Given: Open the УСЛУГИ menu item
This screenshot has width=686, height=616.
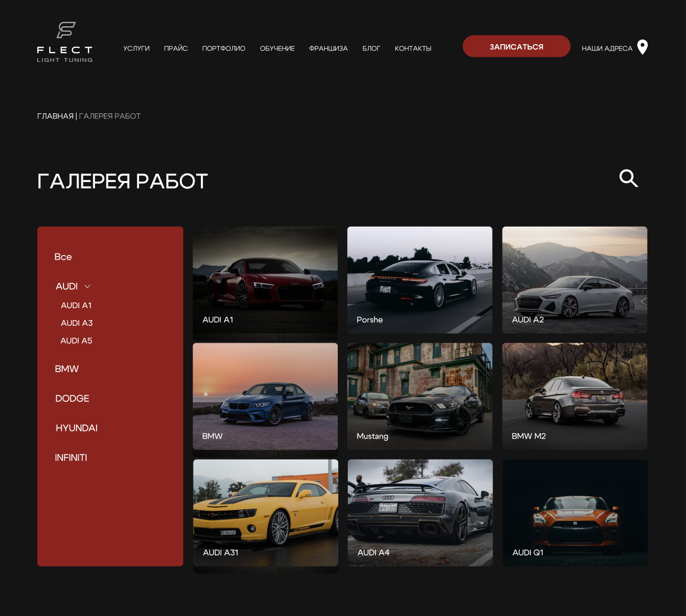Looking at the screenshot, I should pyautogui.click(x=136, y=48).
